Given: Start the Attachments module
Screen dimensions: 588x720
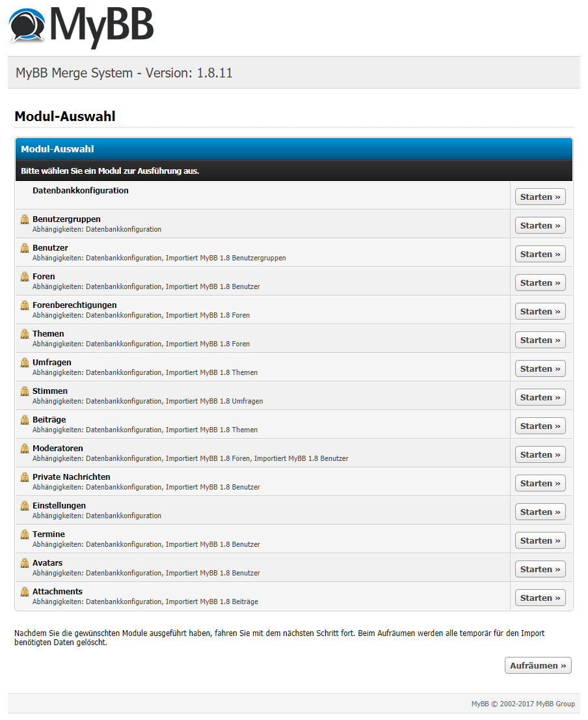Looking at the screenshot, I should pyautogui.click(x=541, y=598).
